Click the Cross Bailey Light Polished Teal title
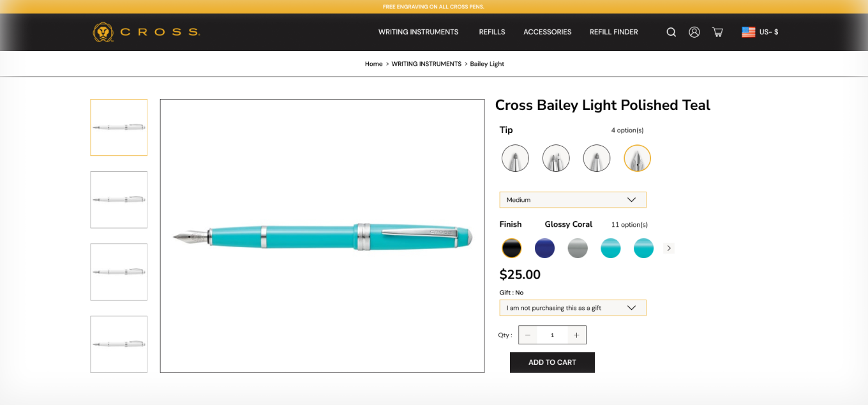This screenshot has width=868, height=405. click(x=602, y=105)
